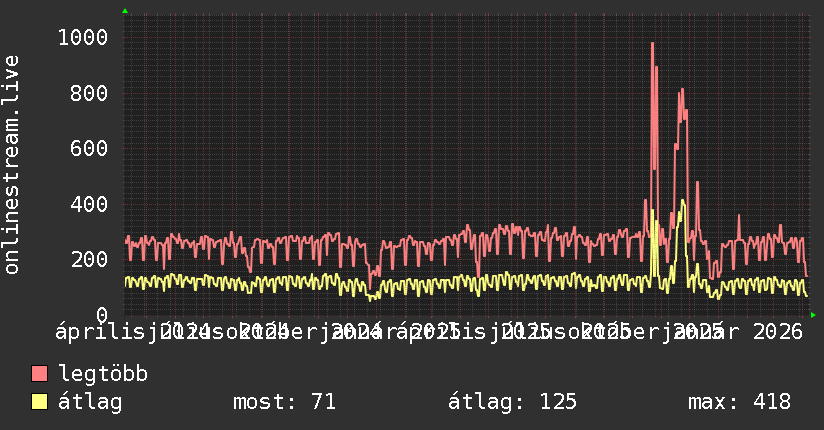Click the 0 y-axis label
The width and height of the screenshot is (824, 430).
tap(102, 315)
